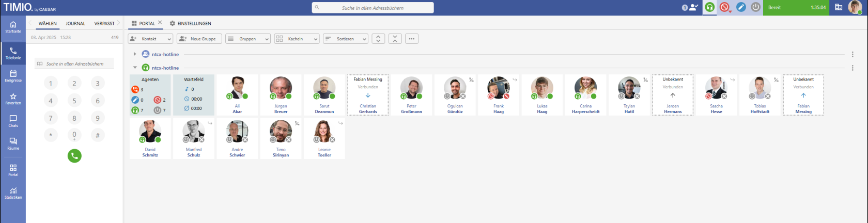Open Portal grid icon in the sidebar
This screenshot has height=223, width=868.
coord(13,170)
